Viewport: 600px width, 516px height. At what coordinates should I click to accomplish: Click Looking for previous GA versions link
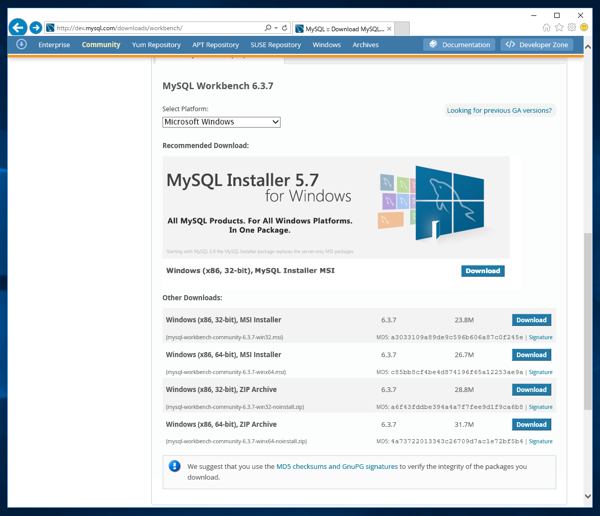(499, 110)
